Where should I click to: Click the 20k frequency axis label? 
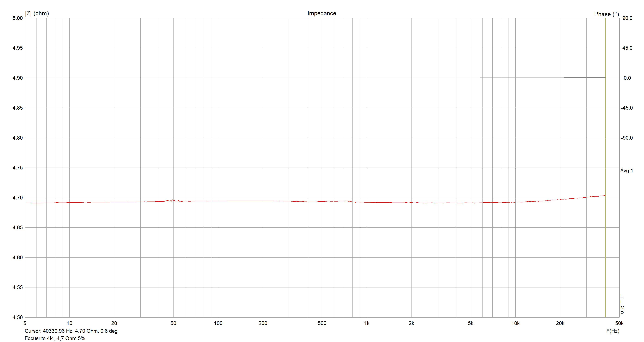click(x=560, y=323)
